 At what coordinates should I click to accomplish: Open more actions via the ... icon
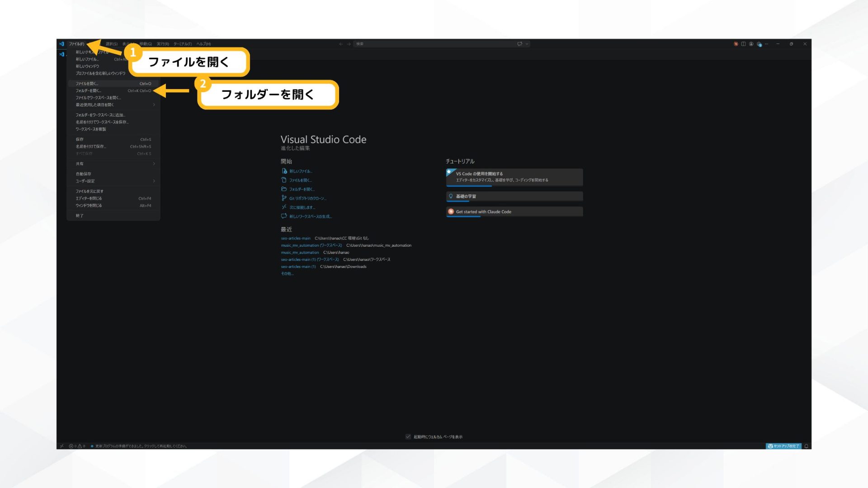(x=766, y=44)
